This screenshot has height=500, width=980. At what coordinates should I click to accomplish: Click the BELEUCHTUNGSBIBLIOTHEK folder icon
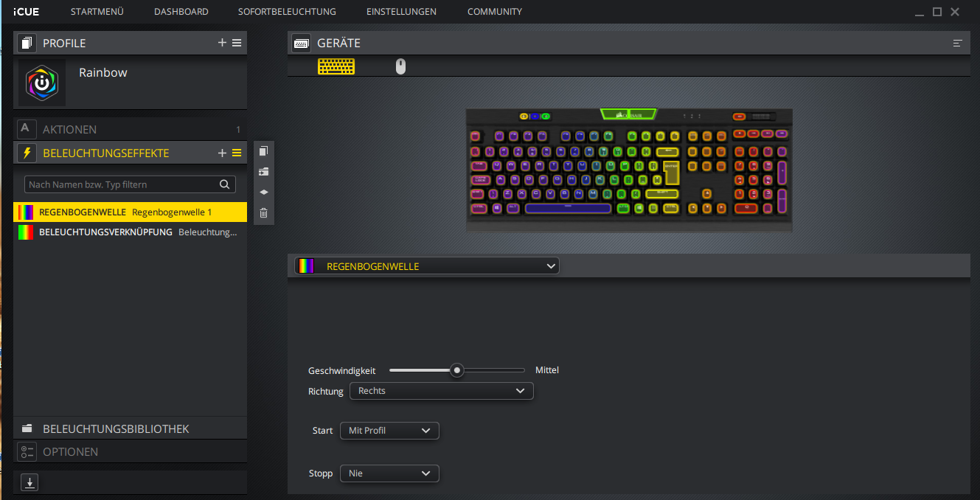point(27,428)
